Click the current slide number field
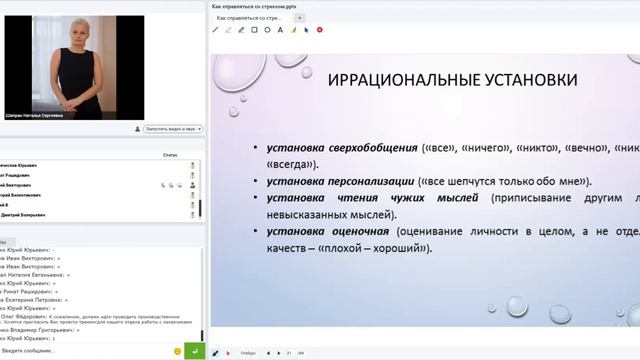This screenshot has width=640, height=360. [x=289, y=353]
